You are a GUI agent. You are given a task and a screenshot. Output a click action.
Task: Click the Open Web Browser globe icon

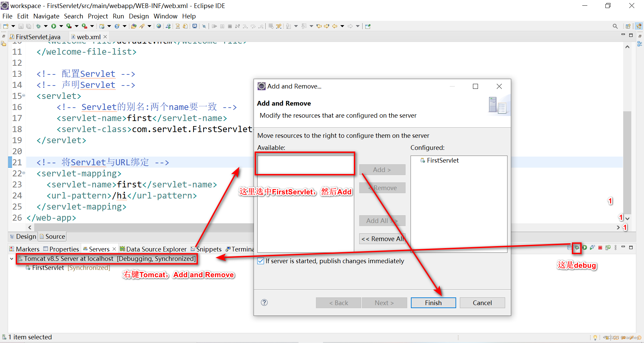tap(159, 26)
